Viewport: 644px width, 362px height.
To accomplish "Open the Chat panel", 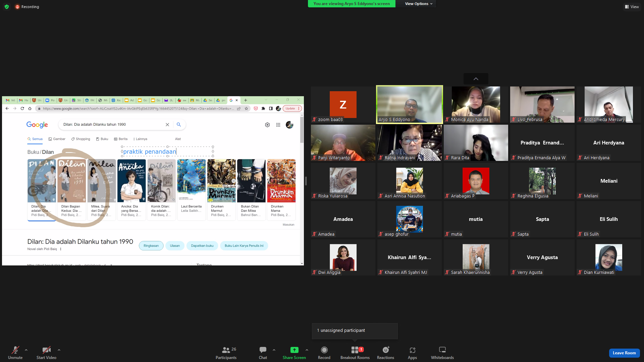I will tap(263, 353).
